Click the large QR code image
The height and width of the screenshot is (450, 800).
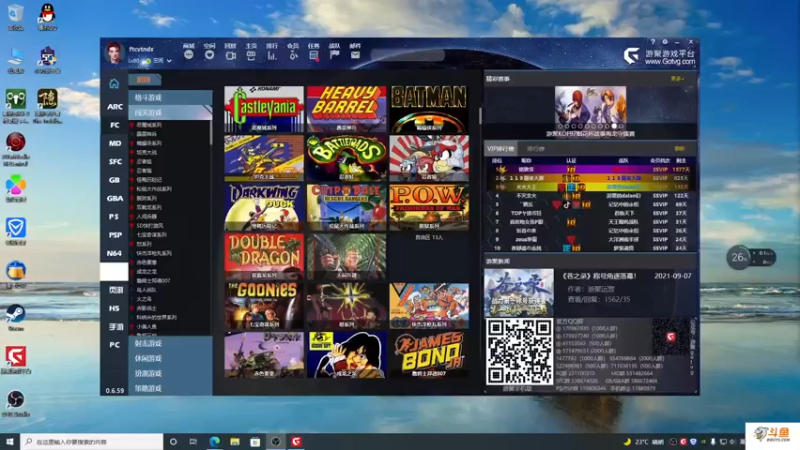pyautogui.click(x=519, y=352)
